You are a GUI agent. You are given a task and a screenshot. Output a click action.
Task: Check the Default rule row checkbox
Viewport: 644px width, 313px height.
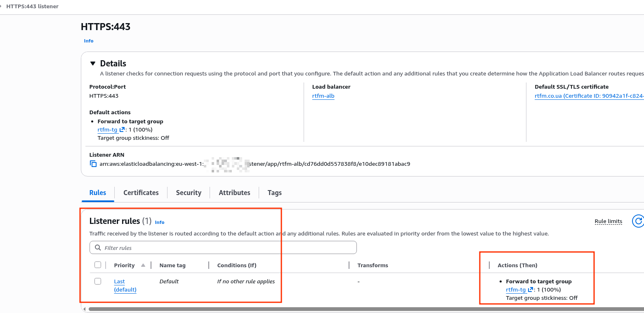[98, 281]
